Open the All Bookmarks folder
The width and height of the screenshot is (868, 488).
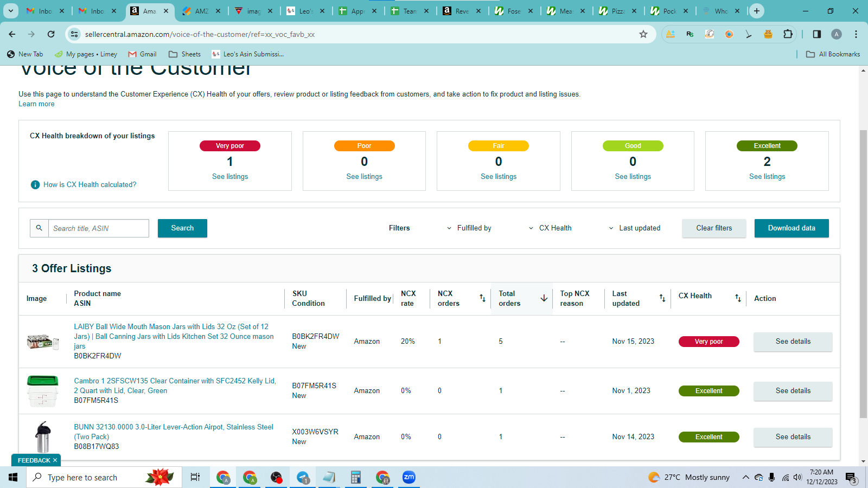point(833,54)
